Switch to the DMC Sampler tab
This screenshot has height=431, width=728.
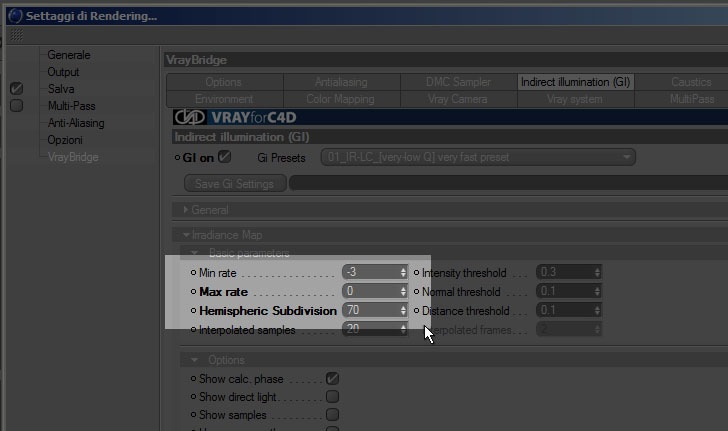tap(459, 82)
